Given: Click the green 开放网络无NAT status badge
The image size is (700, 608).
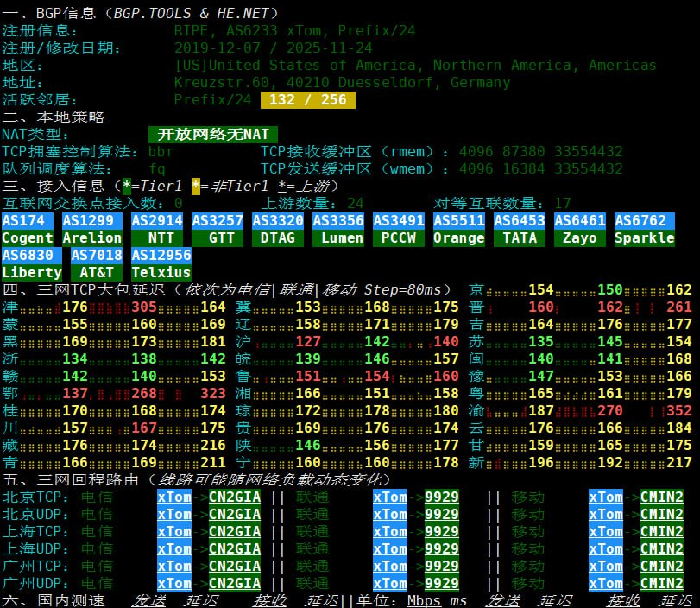Looking at the screenshot, I should (x=213, y=134).
